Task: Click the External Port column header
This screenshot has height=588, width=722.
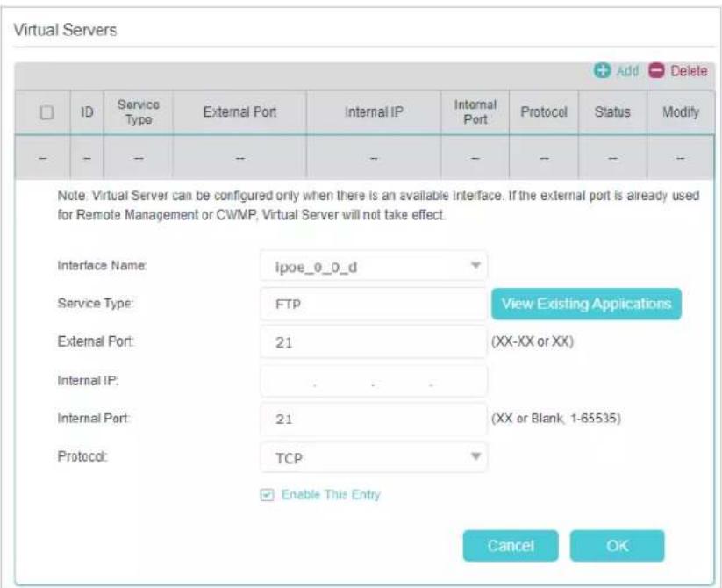Action: [239, 111]
